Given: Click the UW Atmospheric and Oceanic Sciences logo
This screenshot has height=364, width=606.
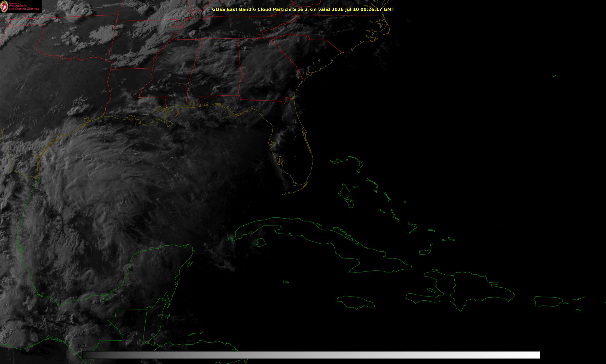Looking at the screenshot, I should coord(21,6).
